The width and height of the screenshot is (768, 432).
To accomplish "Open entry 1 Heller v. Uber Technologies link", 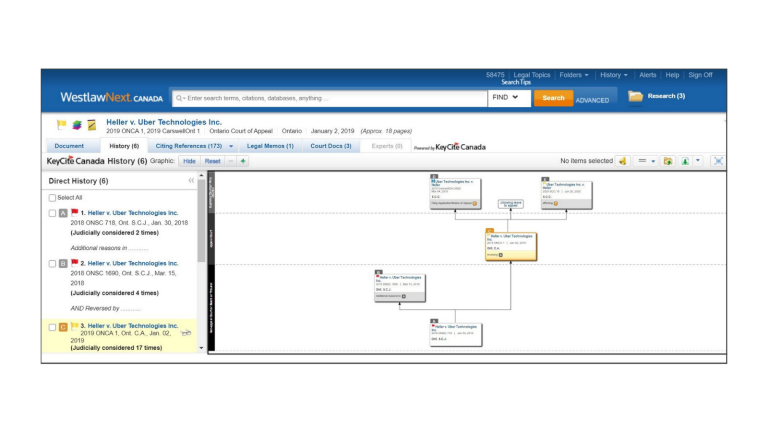I will tap(133, 213).
